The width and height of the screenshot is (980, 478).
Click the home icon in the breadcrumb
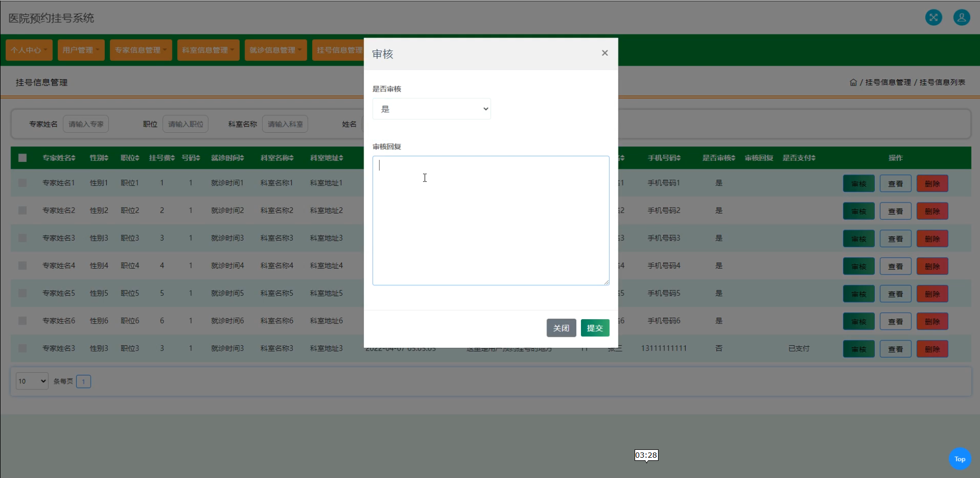click(x=853, y=82)
